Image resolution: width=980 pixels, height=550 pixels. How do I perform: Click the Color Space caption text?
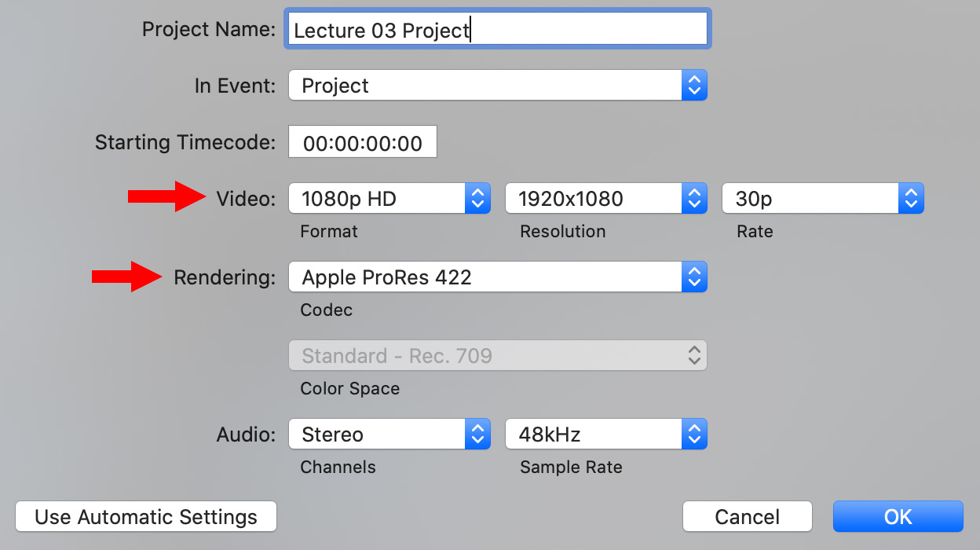(x=349, y=389)
